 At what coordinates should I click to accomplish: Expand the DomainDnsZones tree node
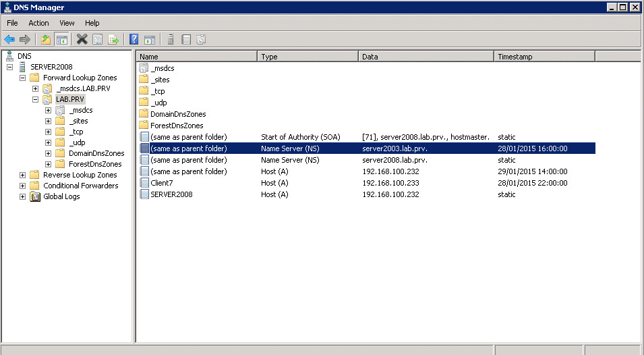[x=48, y=153]
